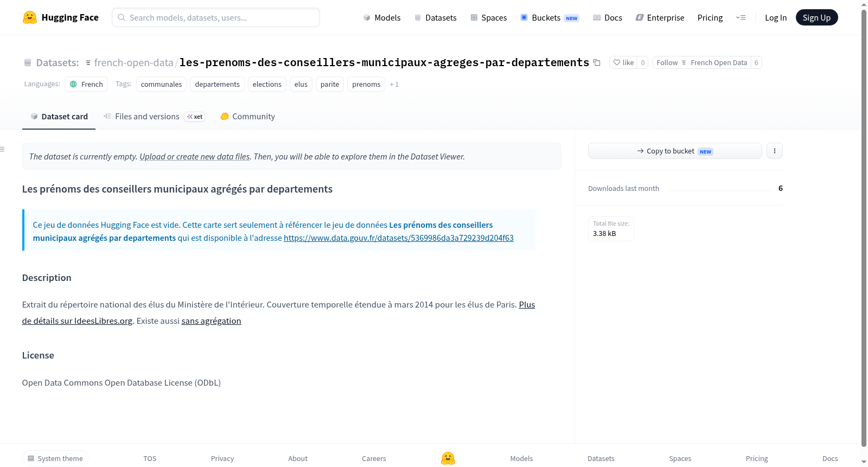868x467 pixels.
Task: Switch to Files and versions tab
Action: tap(154, 117)
